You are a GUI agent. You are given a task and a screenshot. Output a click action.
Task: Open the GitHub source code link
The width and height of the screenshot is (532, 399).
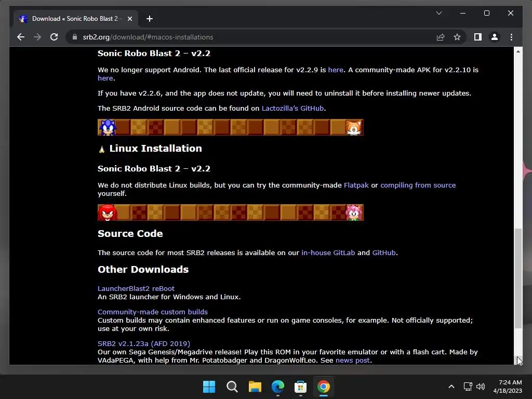[x=384, y=253]
